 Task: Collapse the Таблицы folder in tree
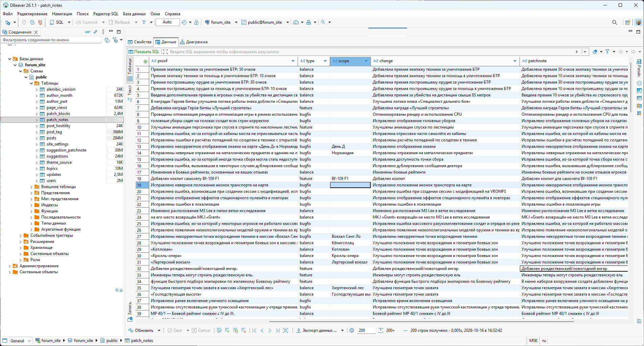[31, 83]
